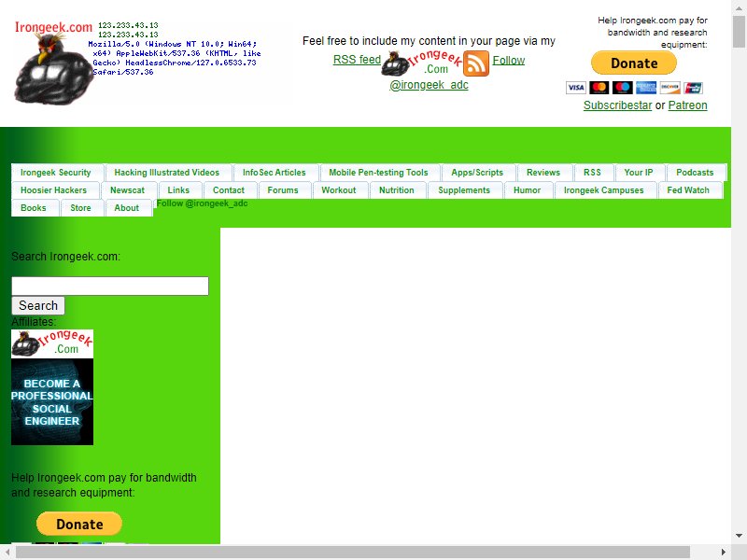Open the Apps/Scripts tab
This screenshot has height=560, width=747.
[477, 173]
